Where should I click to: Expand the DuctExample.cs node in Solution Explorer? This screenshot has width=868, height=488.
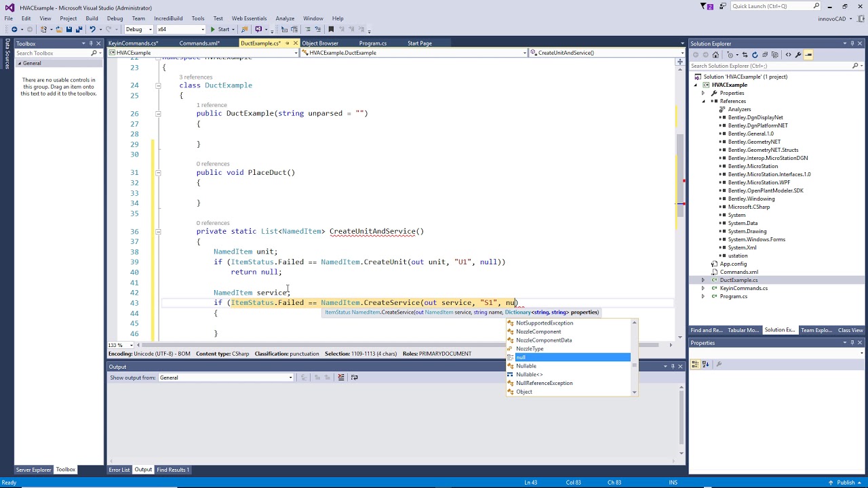[703, 280]
